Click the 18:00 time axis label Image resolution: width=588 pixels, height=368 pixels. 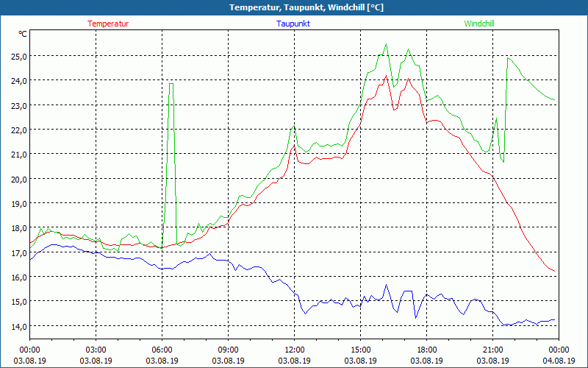(427, 350)
